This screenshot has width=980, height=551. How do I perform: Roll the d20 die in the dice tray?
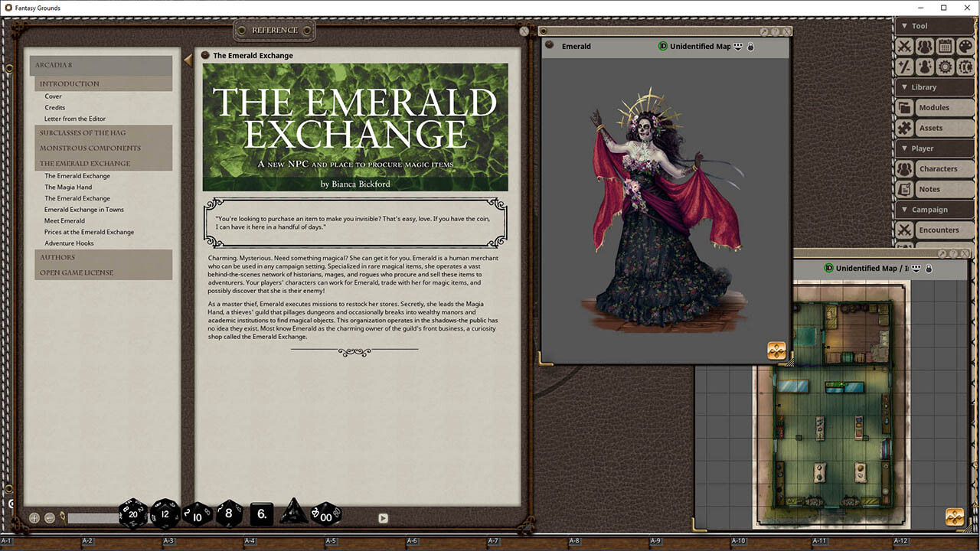(132, 514)
